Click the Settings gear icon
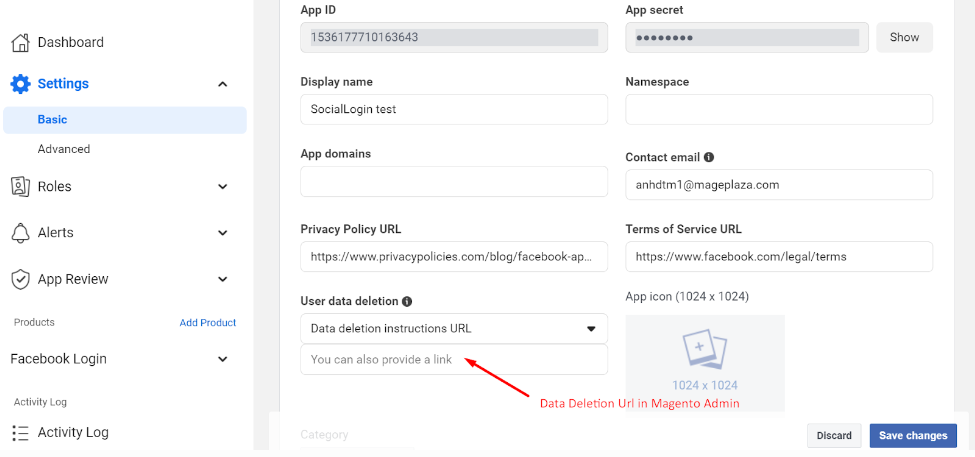This screenshot has width=975, height=457. [x=20, y=84]
